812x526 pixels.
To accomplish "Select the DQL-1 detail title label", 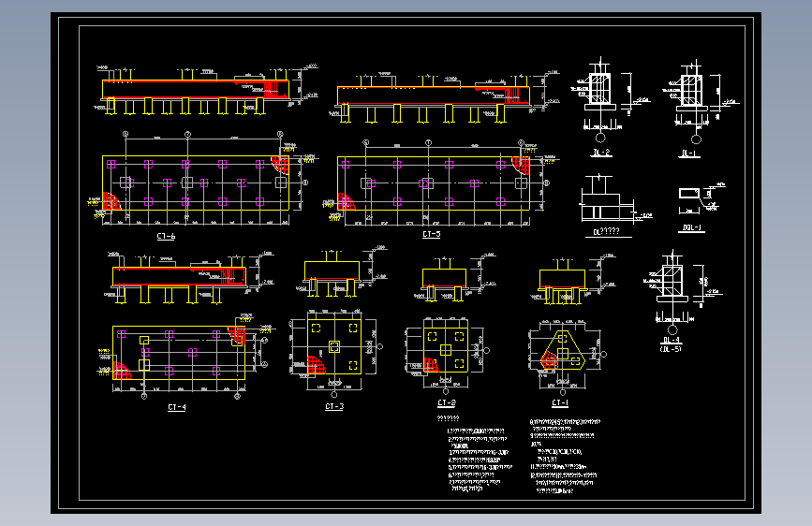I will (x=692, y=227).
